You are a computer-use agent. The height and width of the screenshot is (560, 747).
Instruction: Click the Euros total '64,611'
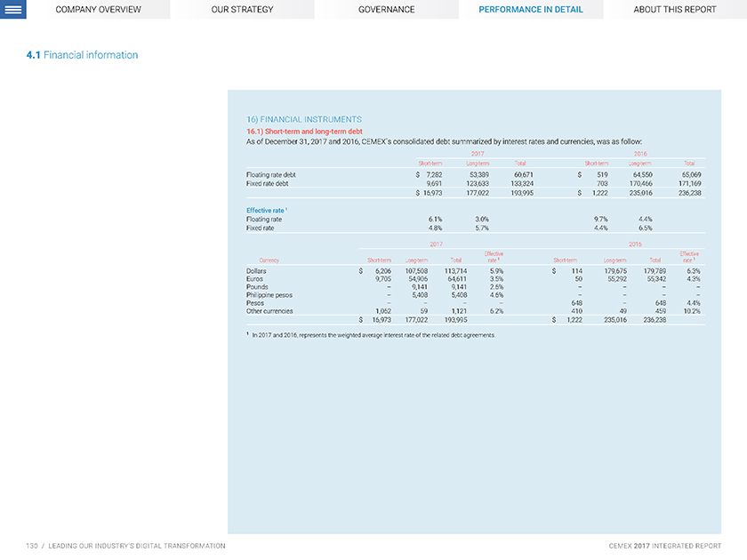457,279
